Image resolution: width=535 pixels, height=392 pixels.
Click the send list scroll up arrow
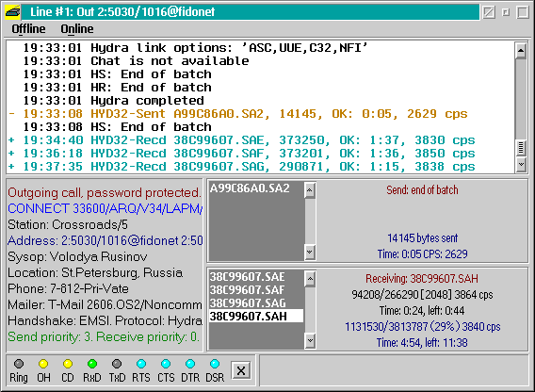(310, 190)
